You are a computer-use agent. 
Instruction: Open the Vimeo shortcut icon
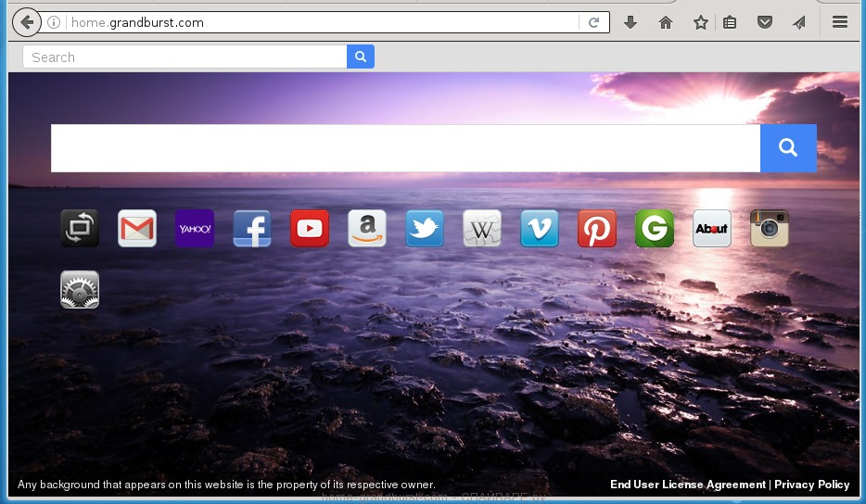coord(540,229)
